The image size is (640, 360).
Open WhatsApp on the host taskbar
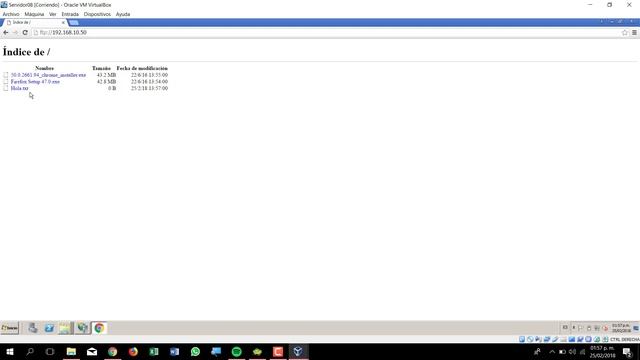(x=195, y=352)
